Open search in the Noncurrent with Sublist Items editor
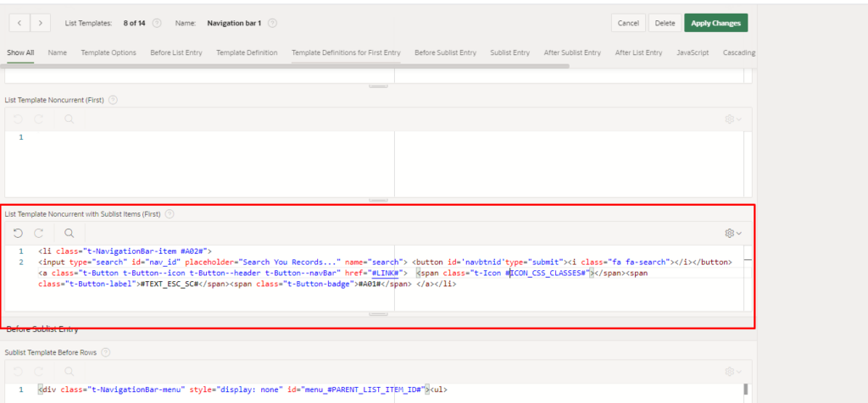 pos(69,233)
